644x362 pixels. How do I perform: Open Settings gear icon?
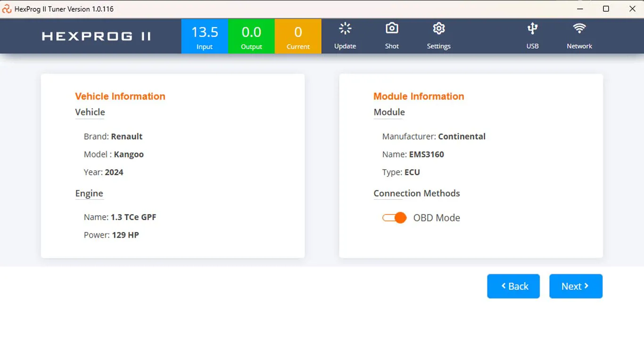[439, 29]
